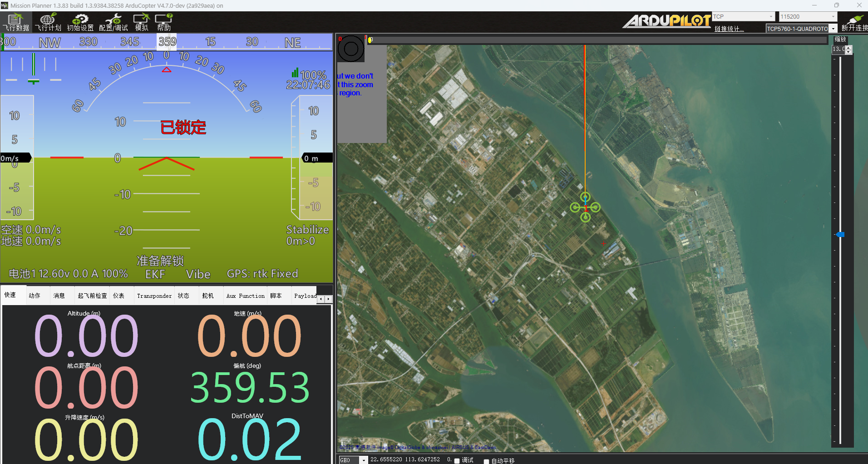Screen dimensions: 868x464
Task: Click the EKF status label on HUD
Action: [x=155, y=274]
